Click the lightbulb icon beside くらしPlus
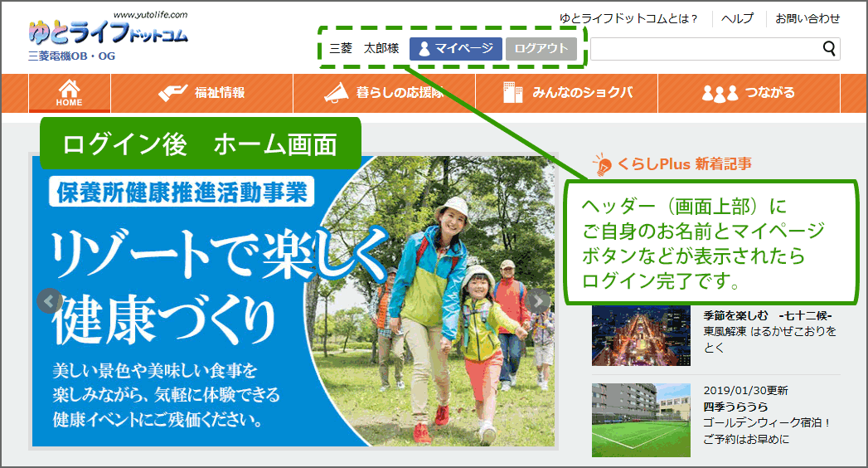Screen dimensions: 868x468 602,164
